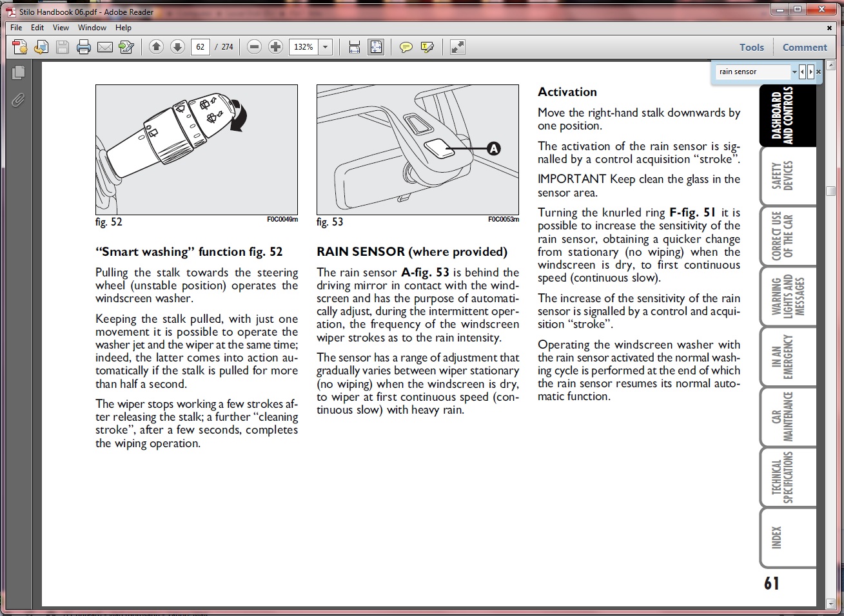Zoom out using the minus button
This screenshot has height=616, width=844.
click(x=254, y=47)
